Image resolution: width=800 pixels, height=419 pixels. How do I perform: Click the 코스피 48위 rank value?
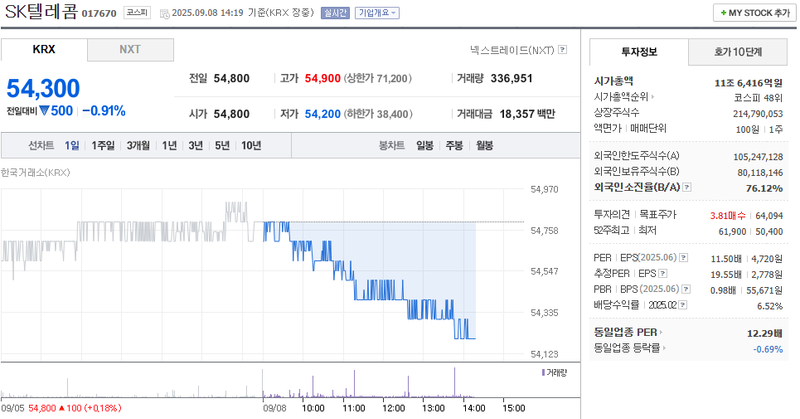[758, 98]
